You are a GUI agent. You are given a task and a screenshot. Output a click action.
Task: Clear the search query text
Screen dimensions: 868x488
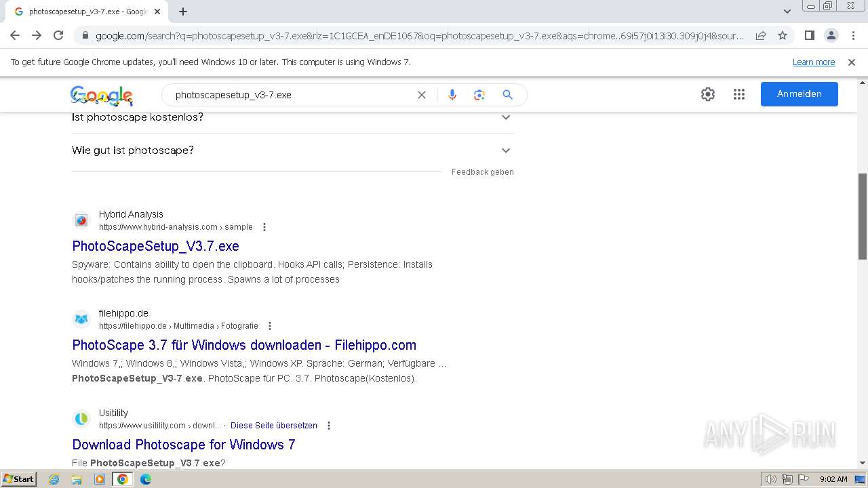[422, 95]
